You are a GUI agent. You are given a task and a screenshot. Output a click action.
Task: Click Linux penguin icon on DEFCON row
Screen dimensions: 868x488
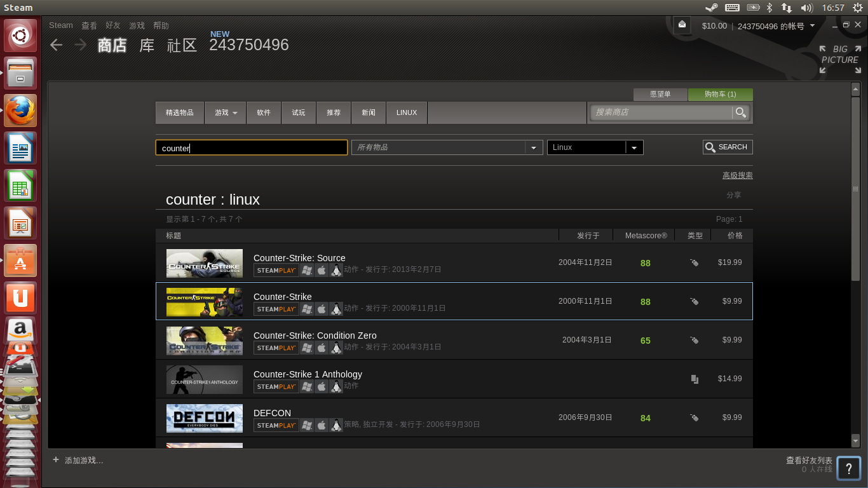336,425
